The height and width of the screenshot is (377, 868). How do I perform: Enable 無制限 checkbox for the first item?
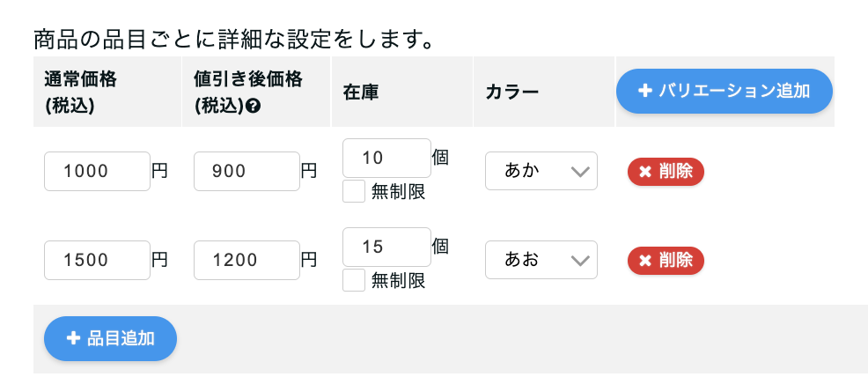coord(354,191)
